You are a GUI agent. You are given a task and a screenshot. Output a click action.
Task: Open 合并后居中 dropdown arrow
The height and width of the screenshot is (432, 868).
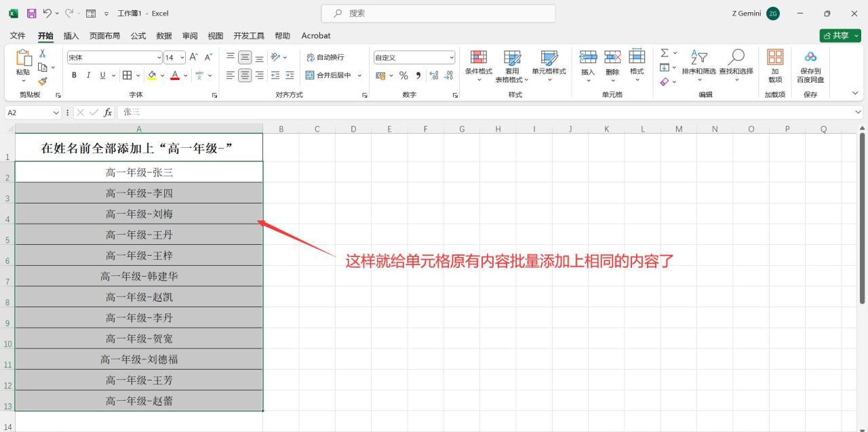(359, 75)
